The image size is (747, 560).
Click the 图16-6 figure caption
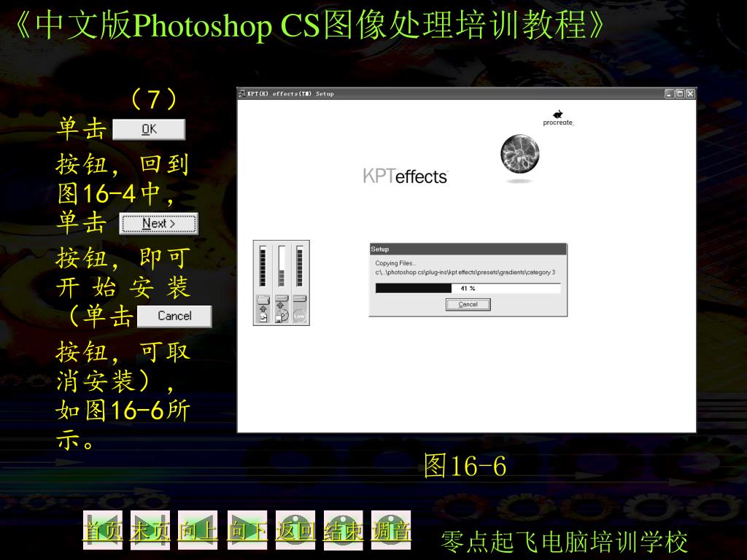click(x=465, y=466)
